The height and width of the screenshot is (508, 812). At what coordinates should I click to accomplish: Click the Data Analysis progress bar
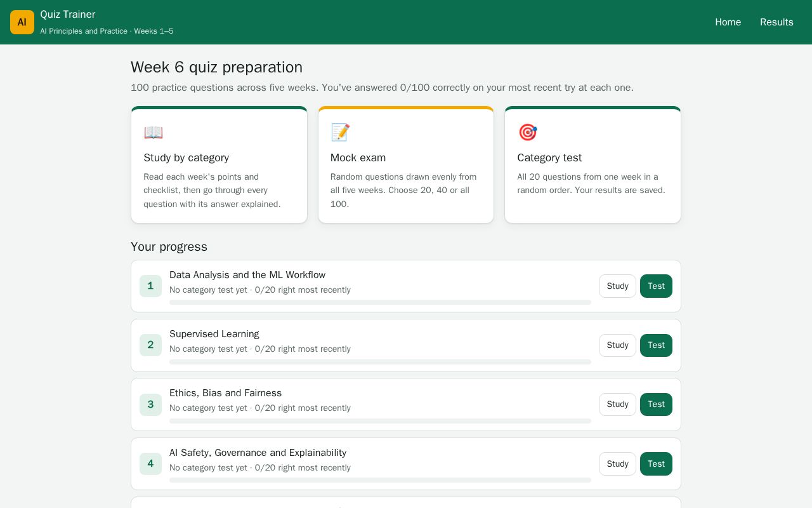pyautogui.click(x=380, y=302)
